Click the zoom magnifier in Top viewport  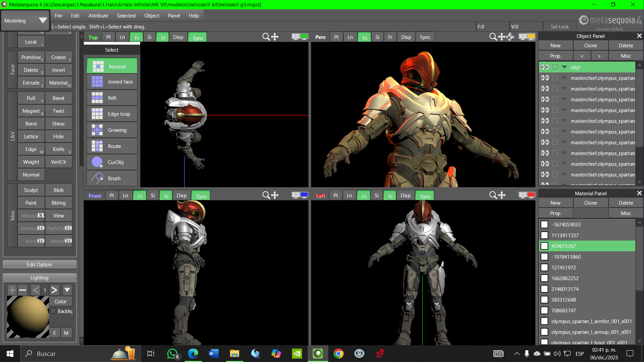tap(266, 37)
